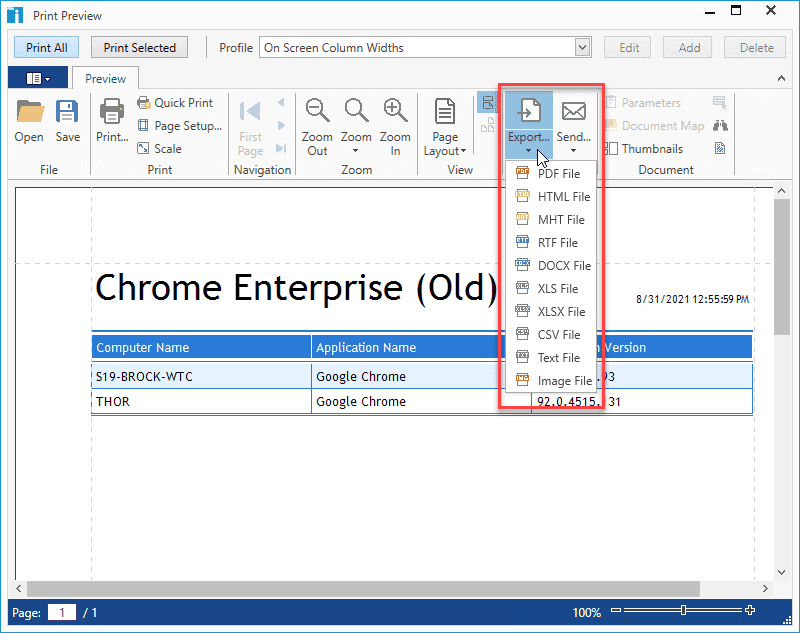
Task: Click the next page arrow
Action: pos(281,125)
